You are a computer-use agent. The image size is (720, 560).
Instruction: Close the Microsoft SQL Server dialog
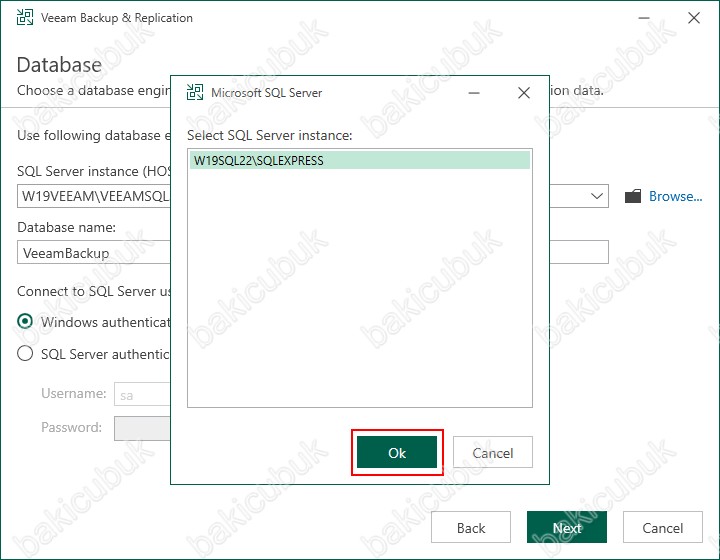click(x=524, y=93)
